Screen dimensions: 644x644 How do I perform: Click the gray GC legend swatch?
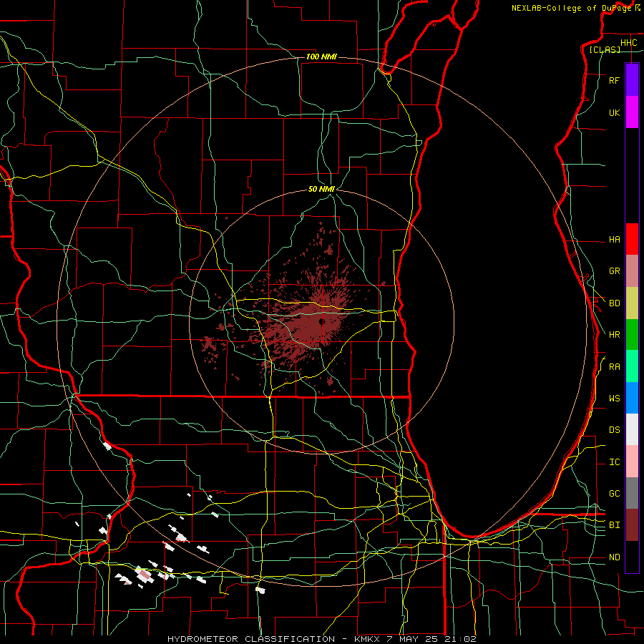632,493
